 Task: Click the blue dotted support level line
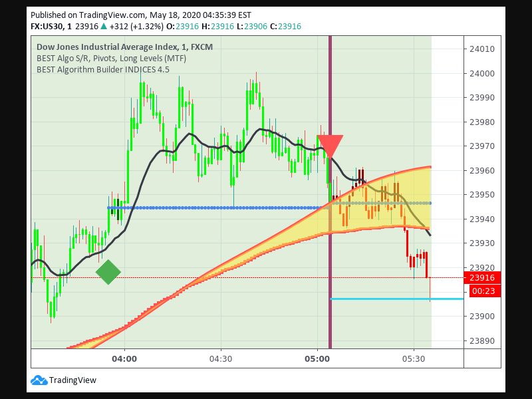tap(233, 207)
